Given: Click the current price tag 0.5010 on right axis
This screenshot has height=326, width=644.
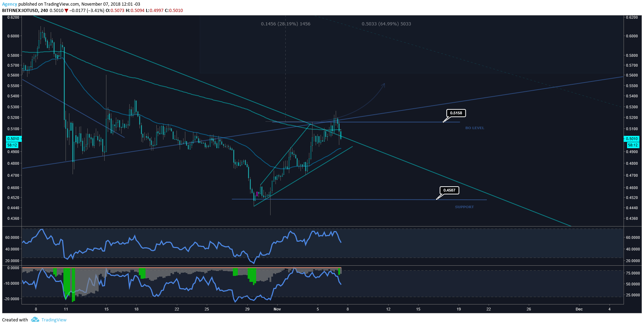Looking at the screenshot, I should click(632, 139).
